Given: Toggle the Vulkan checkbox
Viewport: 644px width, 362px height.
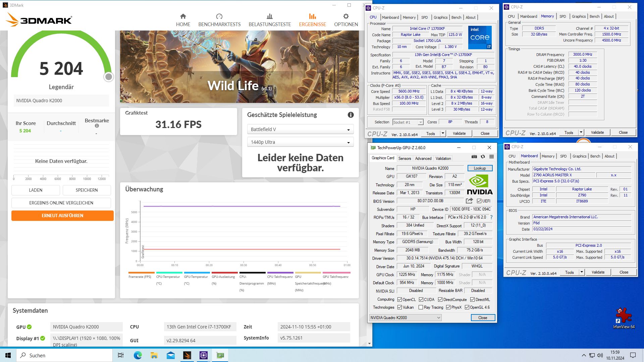Looking at the screenshot, I should point(399,307).
